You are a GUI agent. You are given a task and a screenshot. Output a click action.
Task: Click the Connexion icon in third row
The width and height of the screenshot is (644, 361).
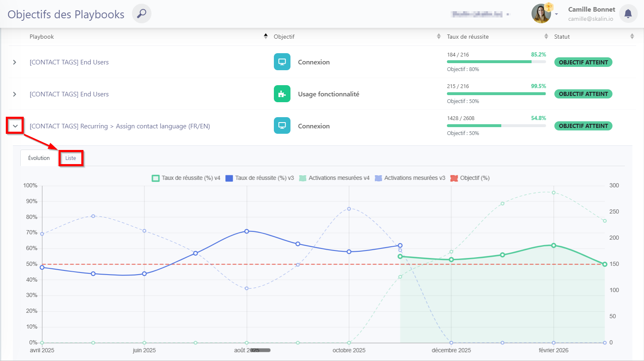pyautogui.click(x=282, y=125)
